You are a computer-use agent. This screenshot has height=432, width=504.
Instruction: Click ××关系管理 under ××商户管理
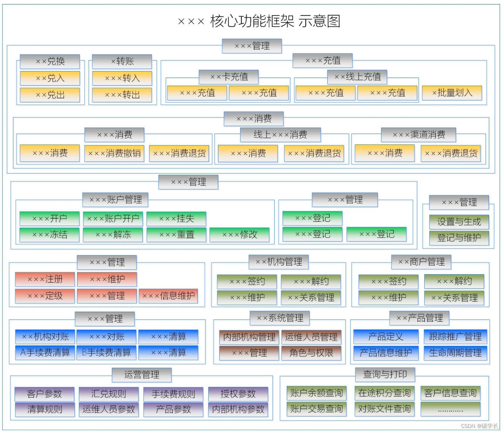pyautogui.click(x=454, y=298)
